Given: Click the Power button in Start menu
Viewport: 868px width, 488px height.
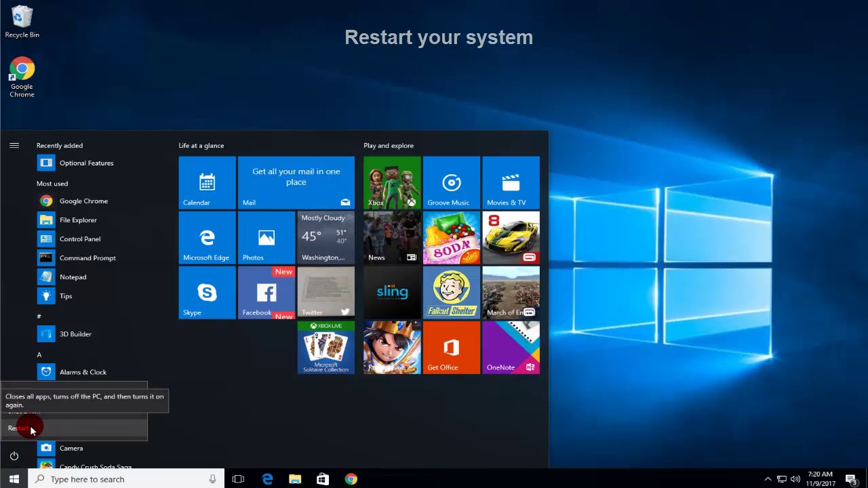Looking at the screenshot, I should click(x=14, y=455).
